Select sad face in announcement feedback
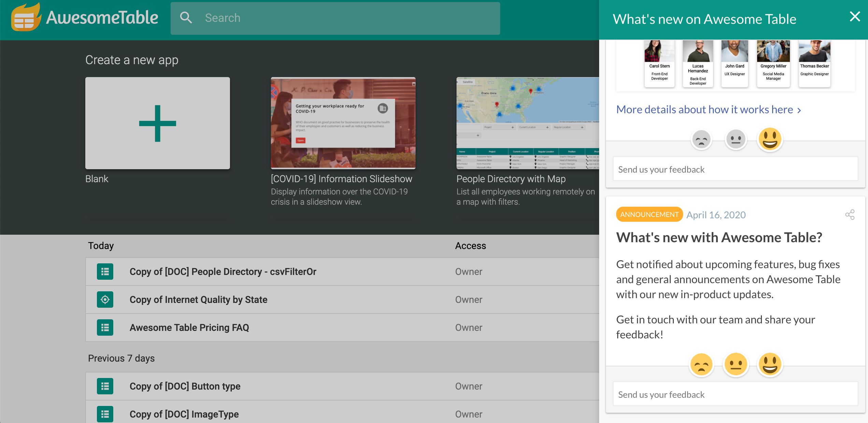868x423 pixels. pos(701,364)
